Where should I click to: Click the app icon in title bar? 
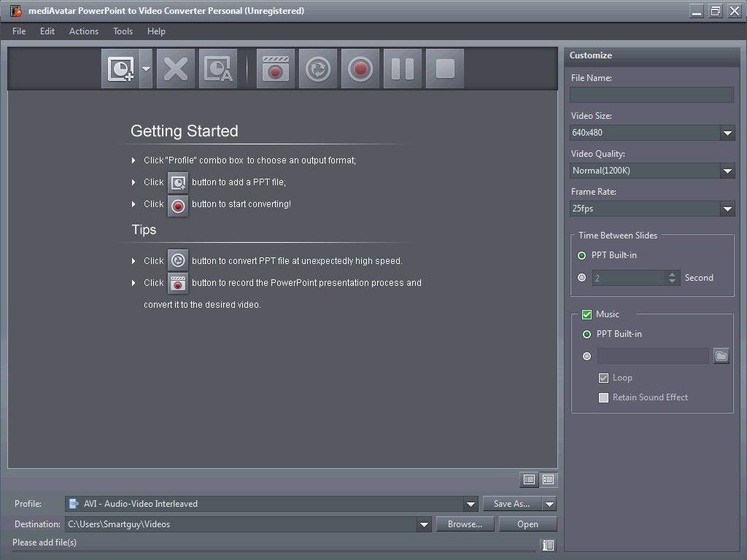(x=16, y=10)
